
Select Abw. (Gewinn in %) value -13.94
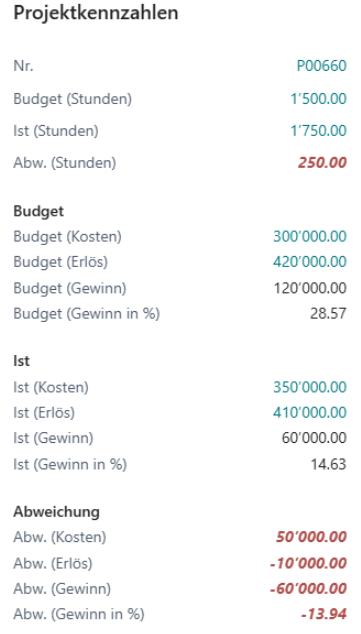click(323, 614)
